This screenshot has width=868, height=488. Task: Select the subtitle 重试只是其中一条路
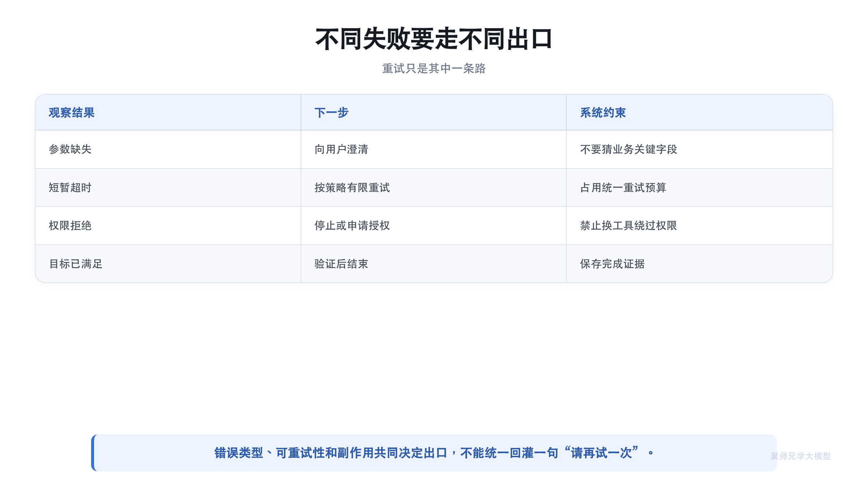pos(434,68)
